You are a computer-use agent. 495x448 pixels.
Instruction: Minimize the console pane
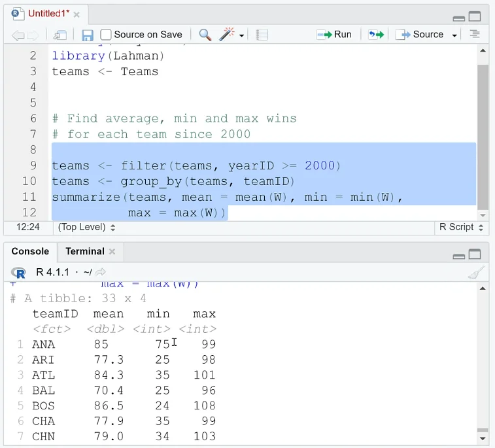458,256
